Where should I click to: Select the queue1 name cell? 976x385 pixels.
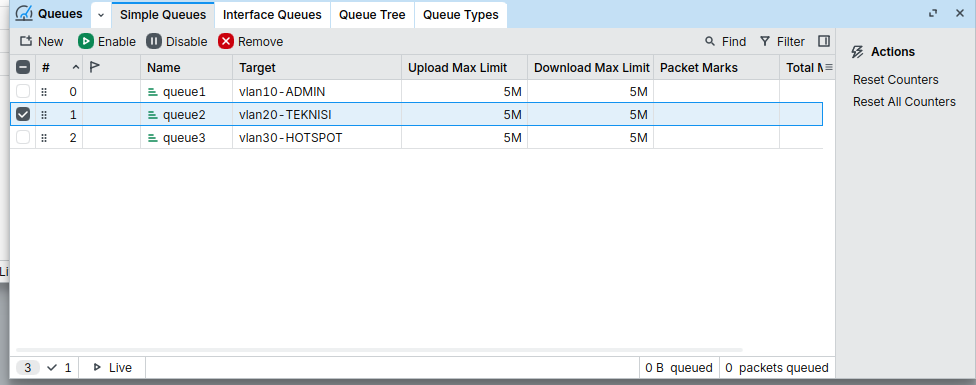pos(187,92)
